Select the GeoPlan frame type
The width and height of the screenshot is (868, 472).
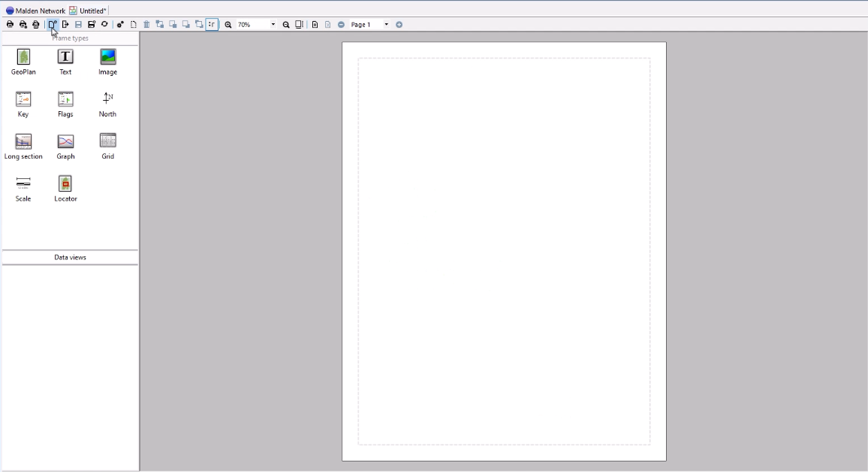click(x=23, y=60)
